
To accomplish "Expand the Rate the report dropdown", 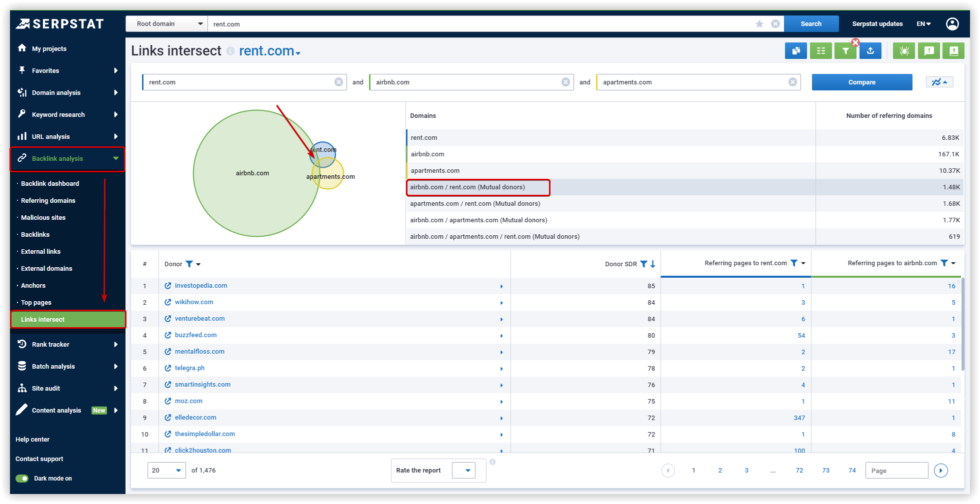I will [x=463, y=471].
